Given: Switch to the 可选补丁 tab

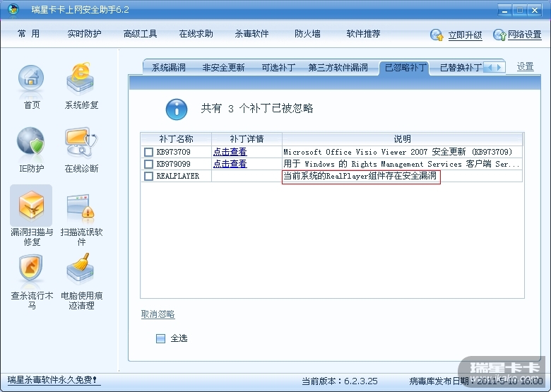Looking at the screenshot, I should tap(278, 67).
